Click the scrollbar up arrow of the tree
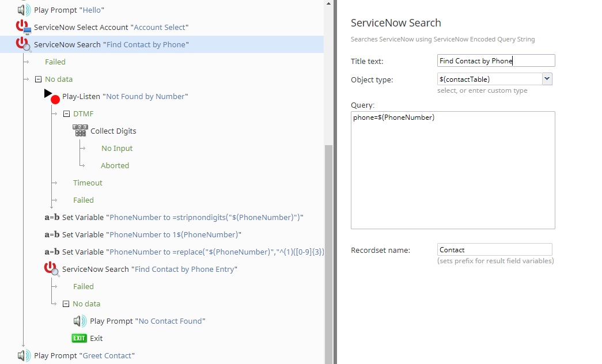The height and width of the screenshot is (364, 602). (x=328, y=3)
